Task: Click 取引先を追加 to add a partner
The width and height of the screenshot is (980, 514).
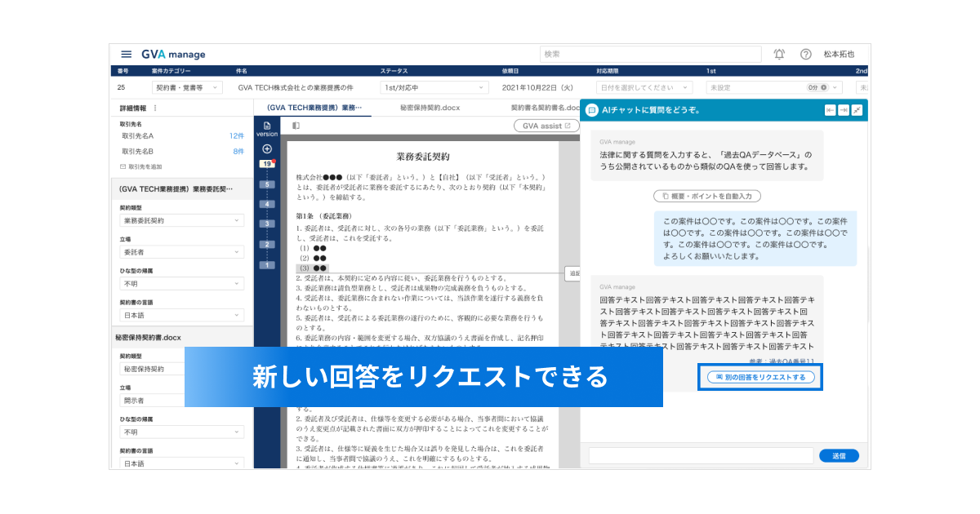Action: [x=140, y=166]
